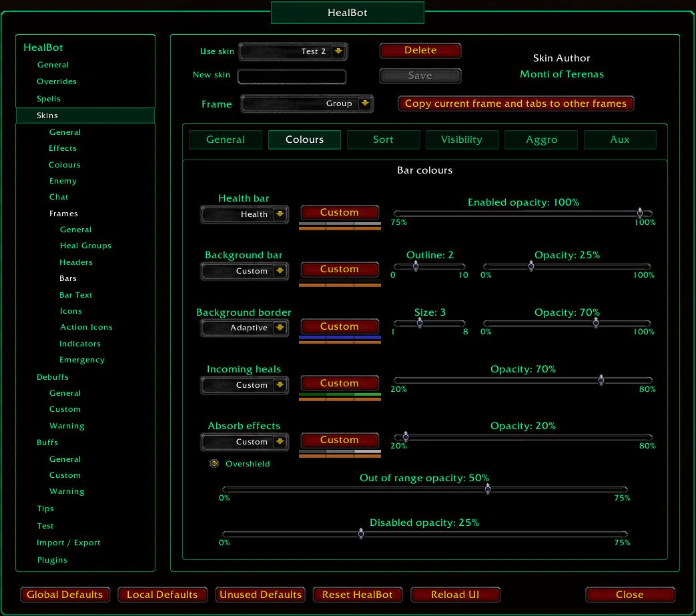Enable the Overshield checkbox
This screenshot has width=696, height=616.
pyautogui.click(x=214, y=463)
